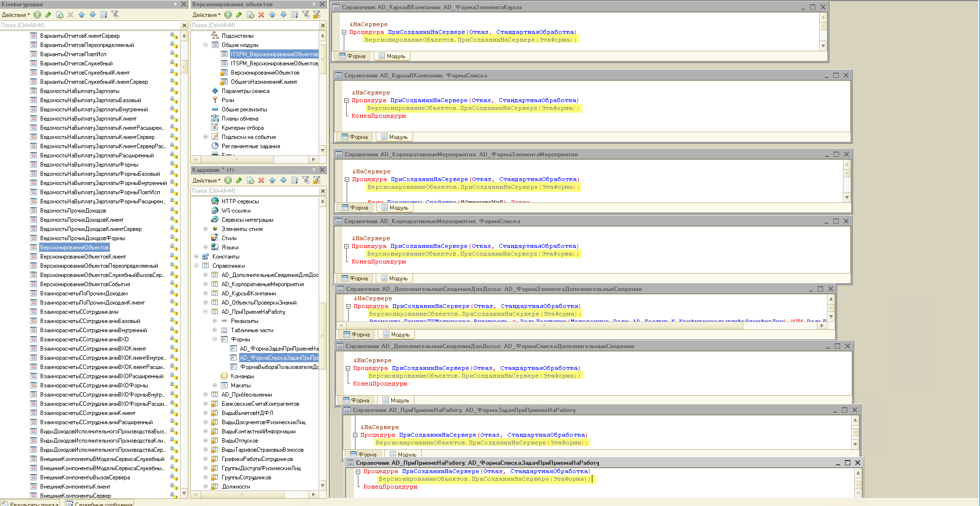Click pencil Edit icon in Версионирование объектов toolbar
Screen dimensions: 980x506
coord(239,15)
